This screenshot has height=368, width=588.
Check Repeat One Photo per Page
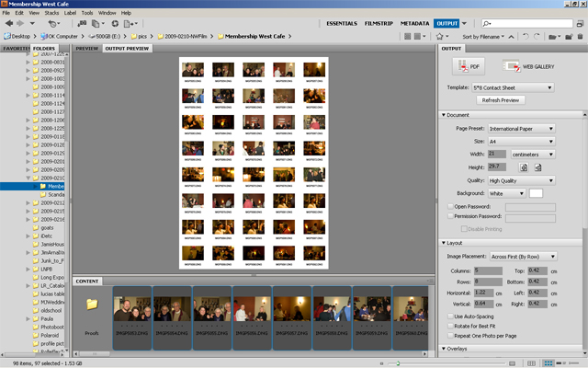pos(450,336)
